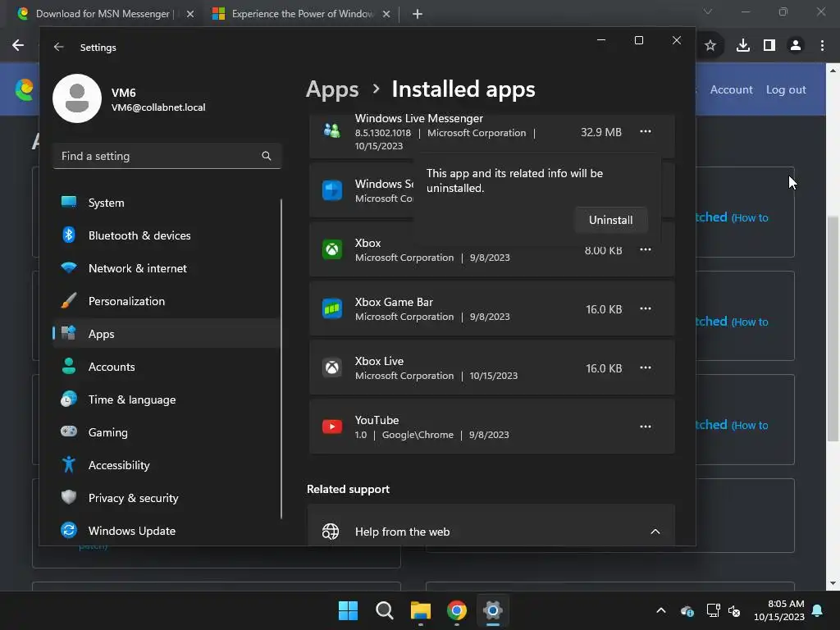
Task: Toggle Chrome side panel icon
Action: 769,46
